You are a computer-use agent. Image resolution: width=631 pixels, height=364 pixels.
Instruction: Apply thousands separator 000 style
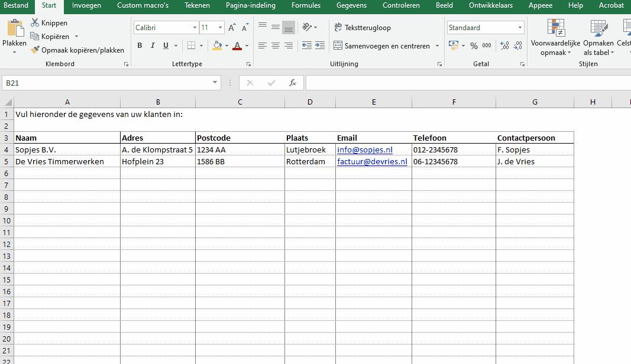pyautogui.click(x=487, y=46)
